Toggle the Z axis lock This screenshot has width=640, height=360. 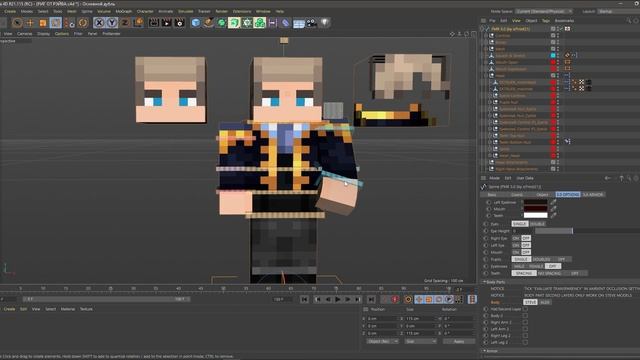click(125, 23)
